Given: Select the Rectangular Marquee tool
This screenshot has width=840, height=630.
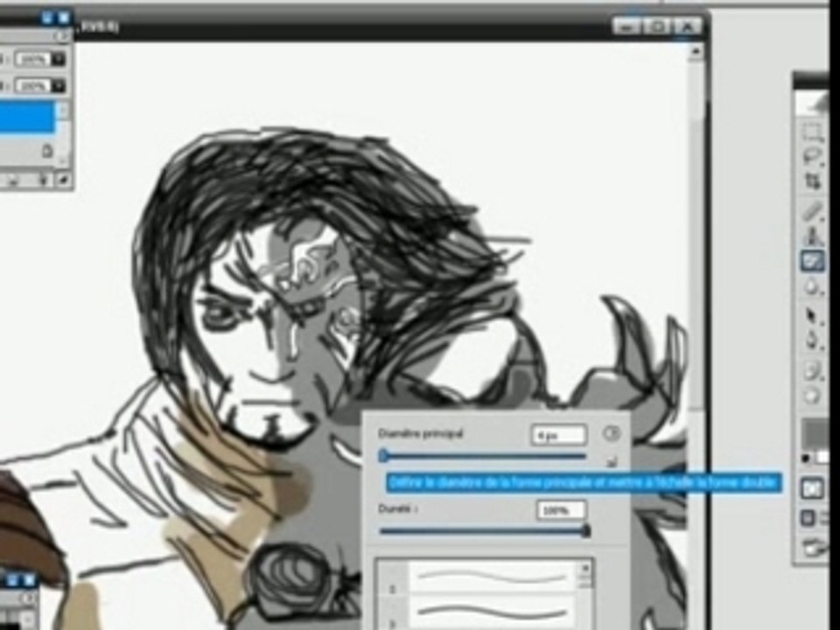Looking at the screenshot, I should (813, 132).
